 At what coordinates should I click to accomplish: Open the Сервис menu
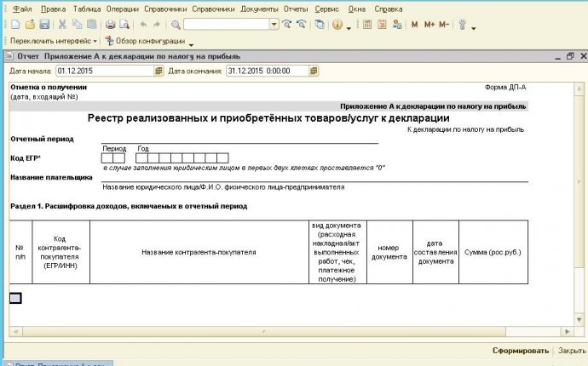pyautogui.click(x=326, y=9)
